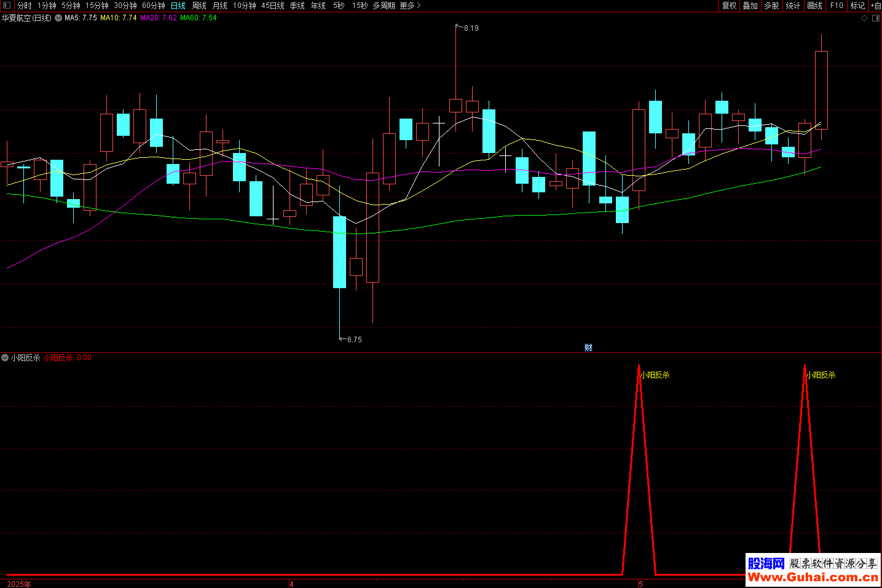Select the 5分钟 period tab
882x588 pixels.
71,6
